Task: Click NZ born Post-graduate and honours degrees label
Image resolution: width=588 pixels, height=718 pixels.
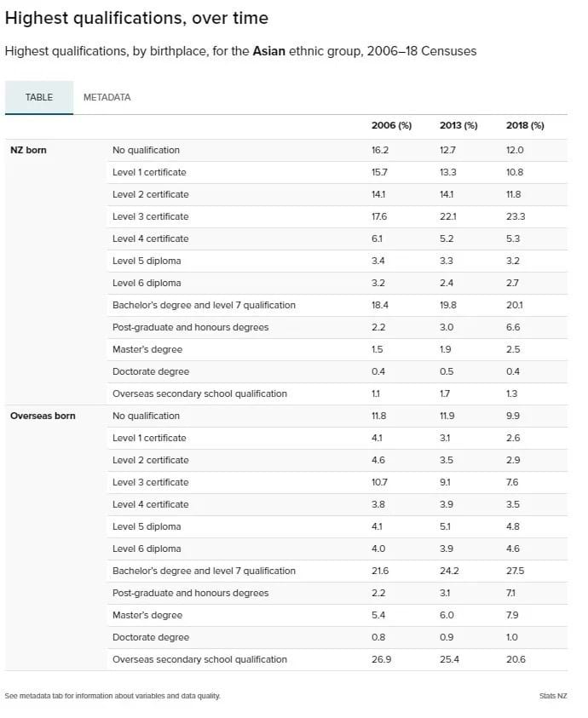Action: pos(190,327)
